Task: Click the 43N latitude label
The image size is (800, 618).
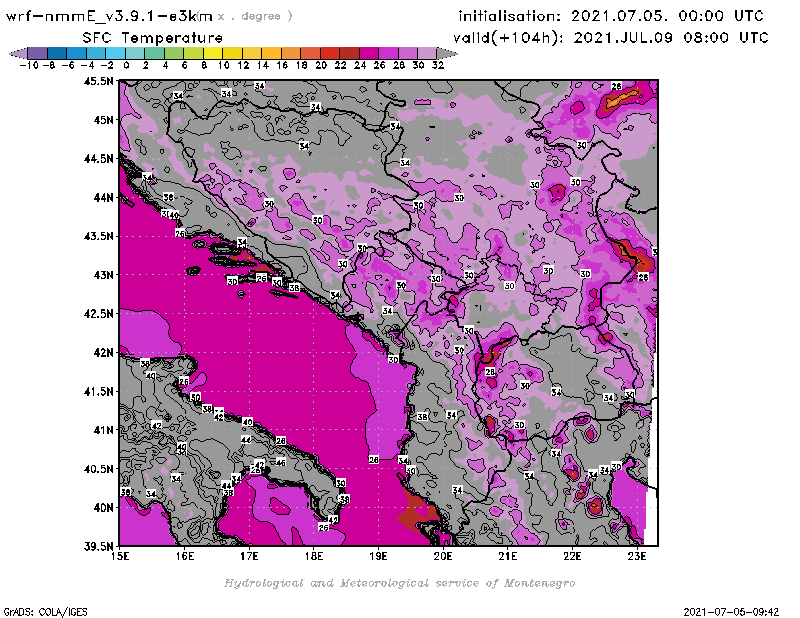Action: pyautogui.click(x=104, y=275)
